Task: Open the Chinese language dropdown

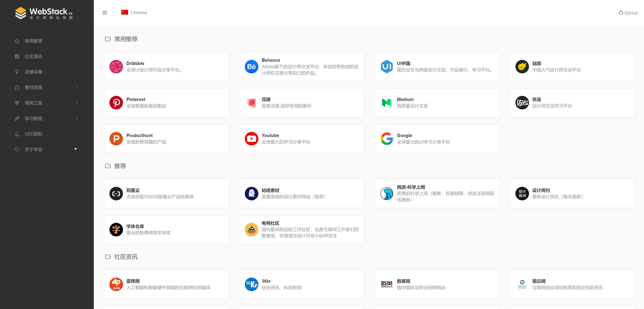Action: pos(134,13)
